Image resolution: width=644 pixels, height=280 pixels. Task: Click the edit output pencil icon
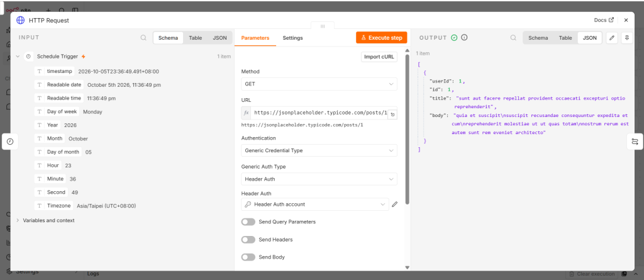pos(612,38)
